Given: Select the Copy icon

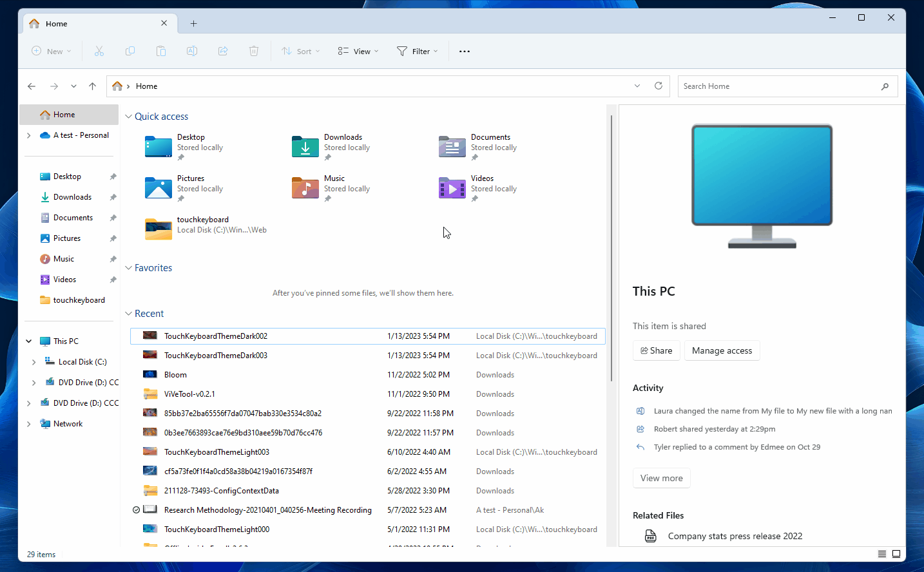Looking at the screenshot, I should pos(130,51).
